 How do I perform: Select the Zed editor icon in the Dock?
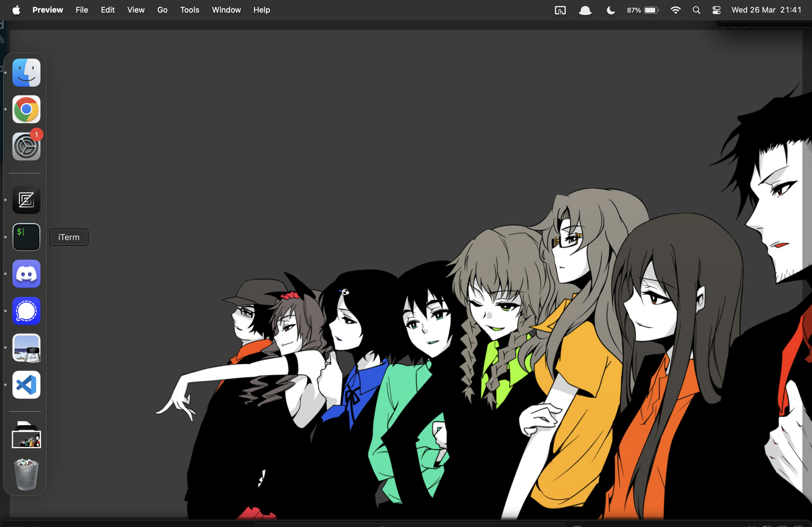click(26, 200)
